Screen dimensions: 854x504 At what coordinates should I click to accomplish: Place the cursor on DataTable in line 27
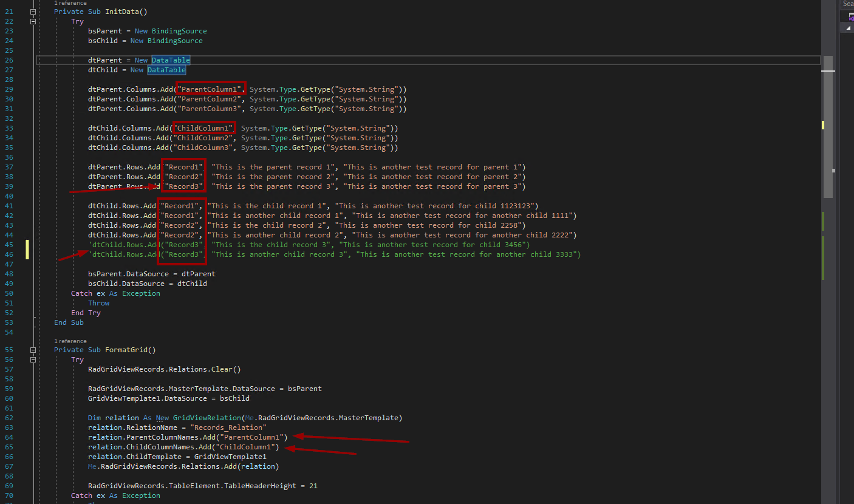click(166, 70)
